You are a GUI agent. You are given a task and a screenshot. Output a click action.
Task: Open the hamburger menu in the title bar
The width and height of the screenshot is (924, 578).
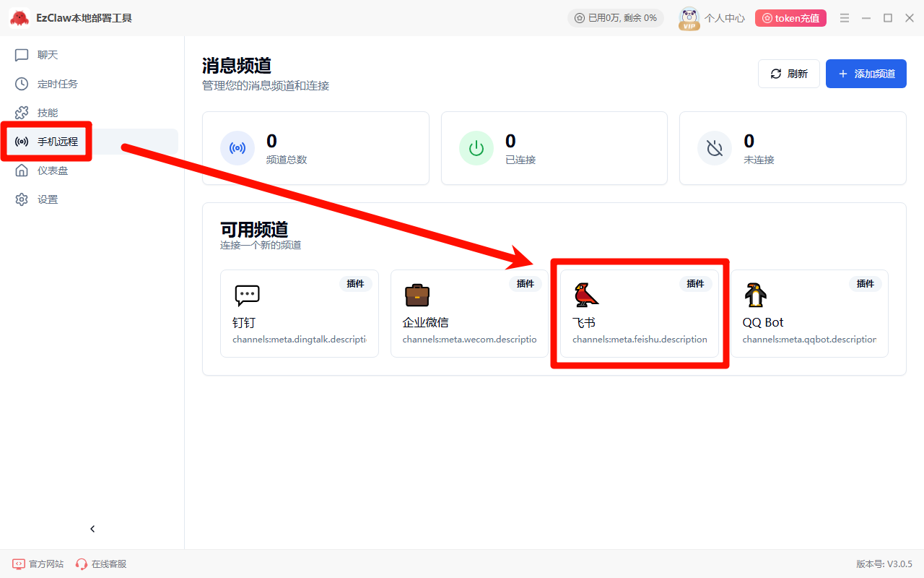coord(845,18)
